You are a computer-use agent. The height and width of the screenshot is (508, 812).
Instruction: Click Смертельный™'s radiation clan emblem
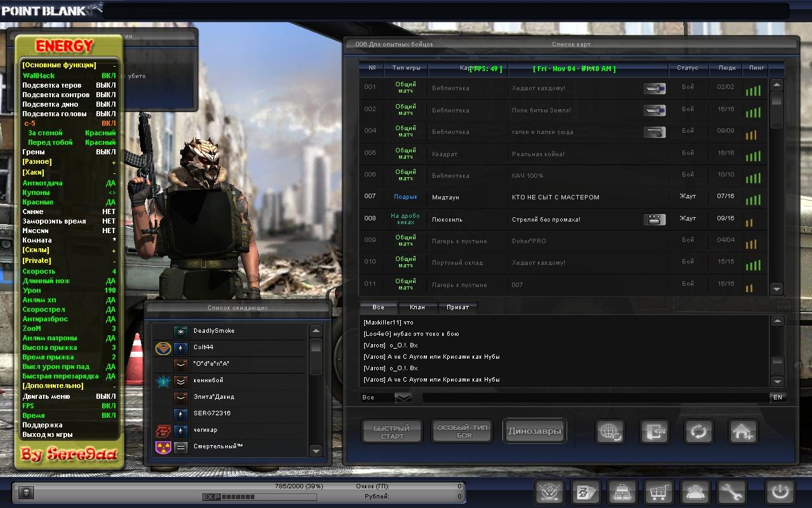162,446
